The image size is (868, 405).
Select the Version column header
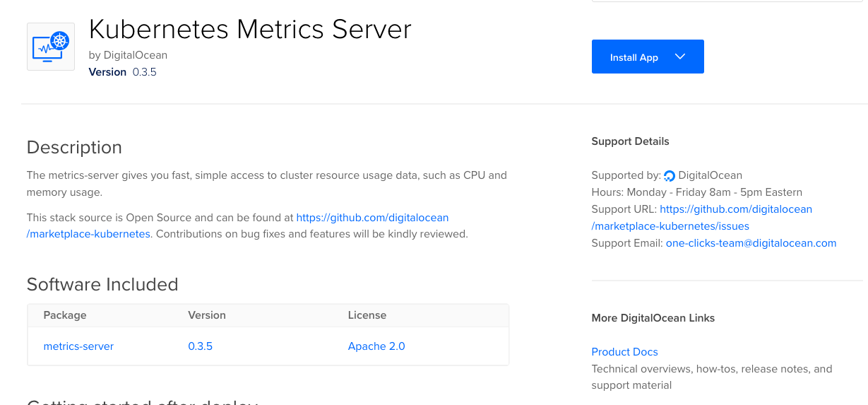207,315
